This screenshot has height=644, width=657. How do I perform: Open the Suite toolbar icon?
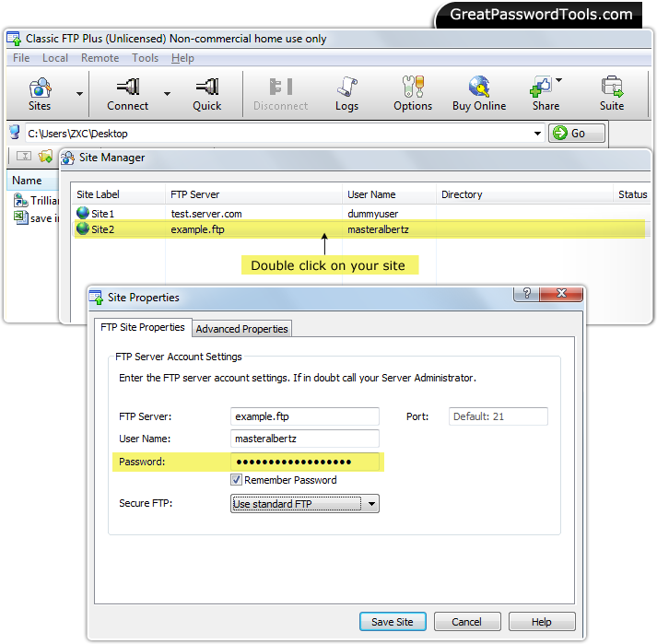[612, 94]
